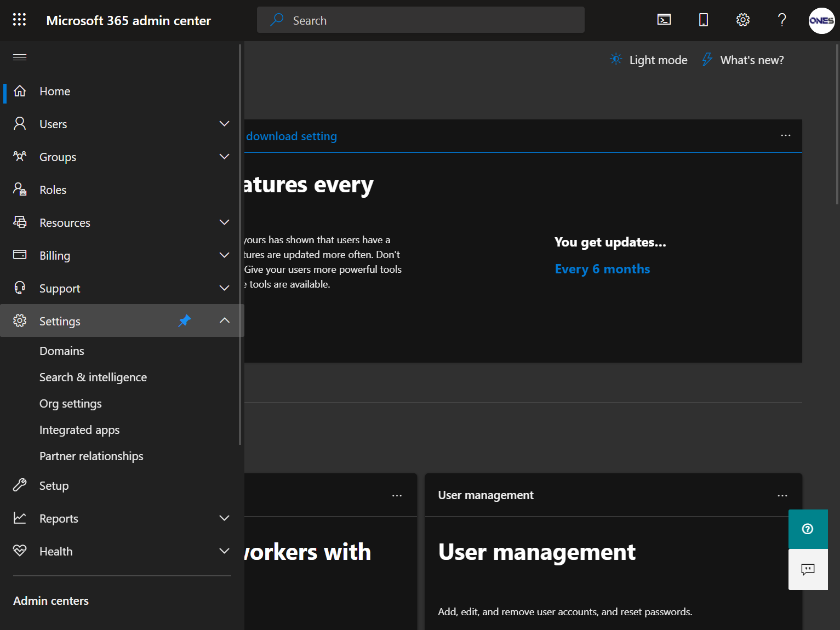The height and width of the screenshot is (630, 840).
Task: Open the settings gear in top bar
Action: click(742, 20)
